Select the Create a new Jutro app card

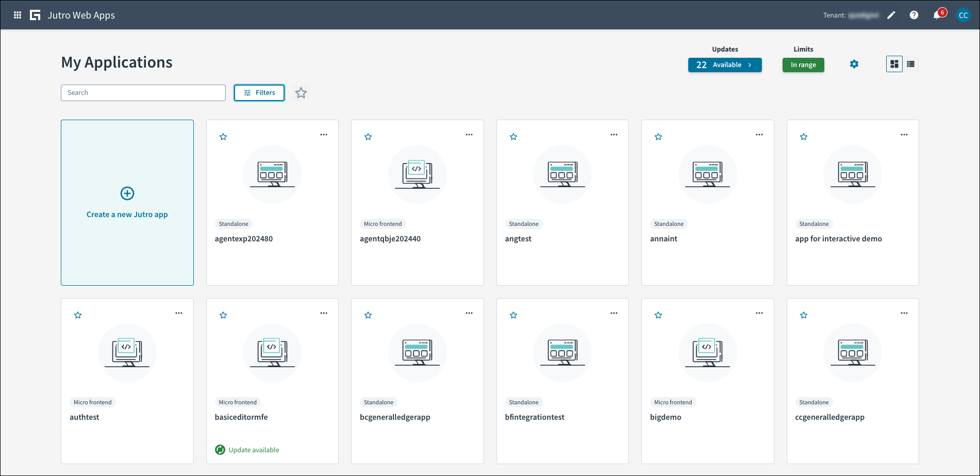[127, 203]
